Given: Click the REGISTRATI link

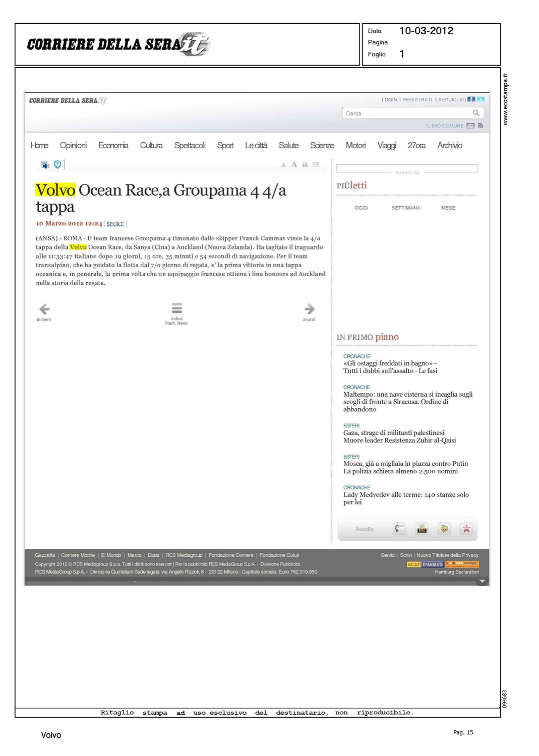Looking at the screenshot, I should point(417,100).
